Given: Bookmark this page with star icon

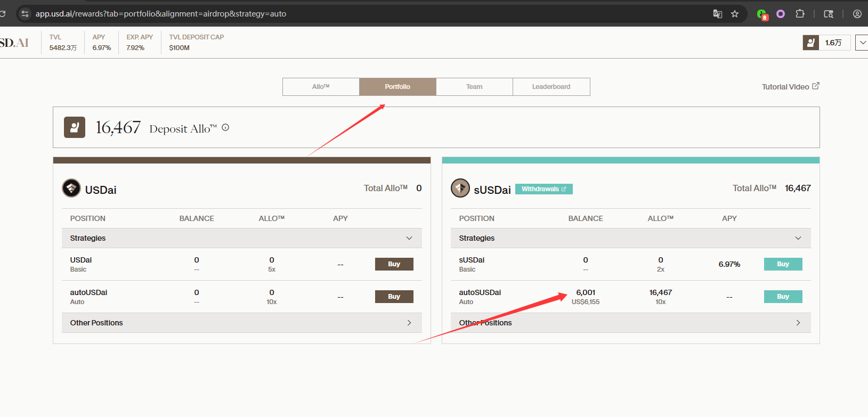Looking at the screenshot, I should point(735,14).
